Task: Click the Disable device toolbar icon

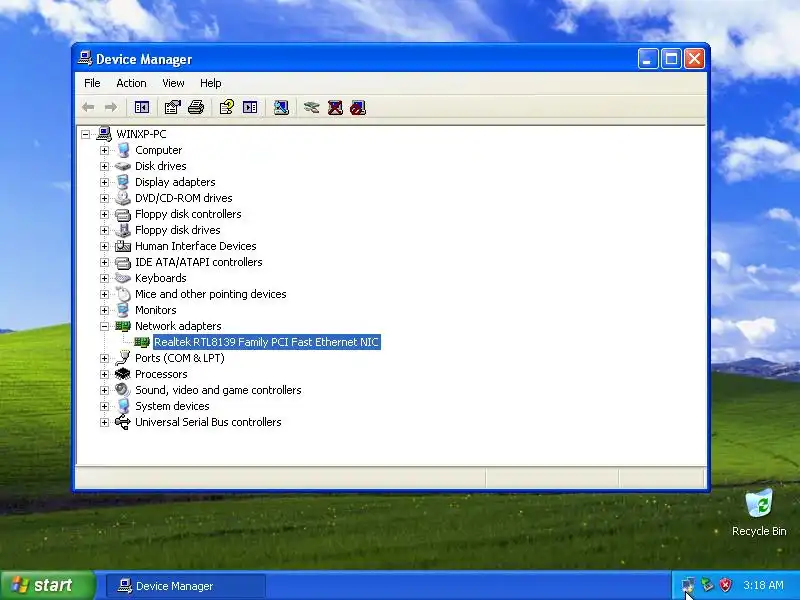Action: pos(358,107)
